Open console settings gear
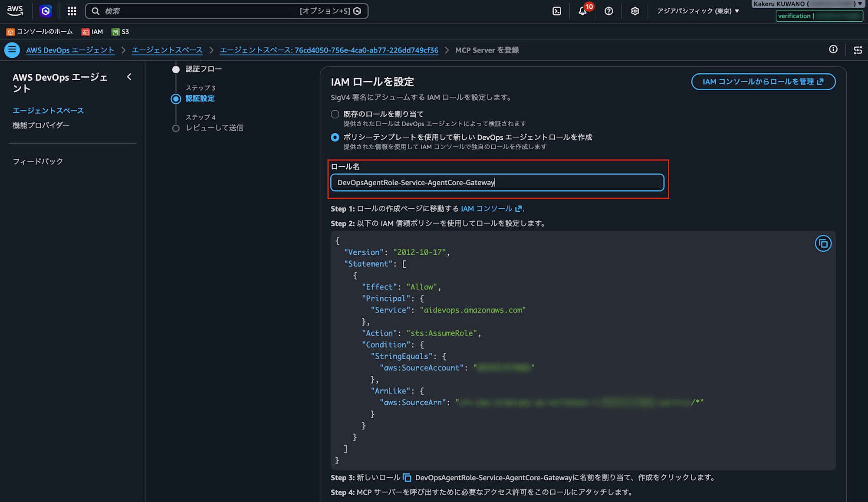 pyautogui.click(x=635, y=11)
